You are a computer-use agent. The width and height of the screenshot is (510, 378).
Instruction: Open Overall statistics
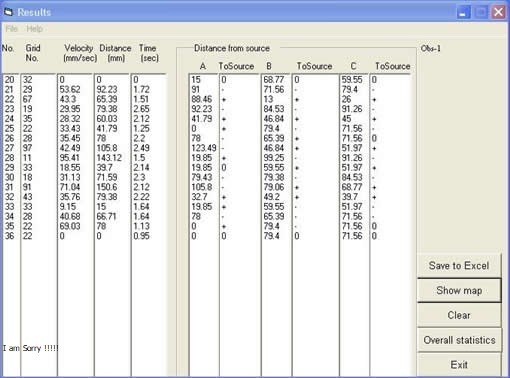click(x=459, y=340)
